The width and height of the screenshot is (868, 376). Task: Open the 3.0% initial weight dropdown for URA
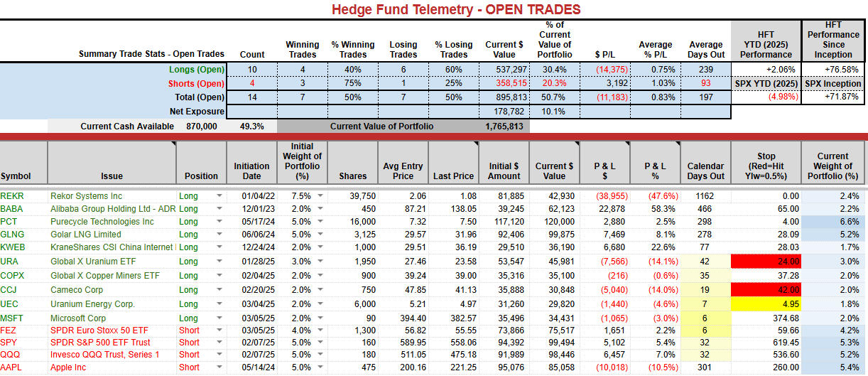click(x=321, y=262)
